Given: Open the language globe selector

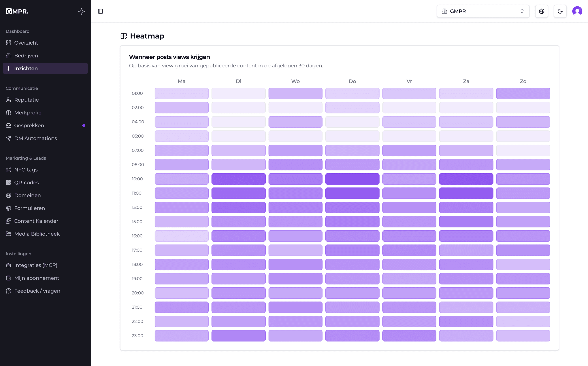Looking at the screenshot, I should coord(542,11).
